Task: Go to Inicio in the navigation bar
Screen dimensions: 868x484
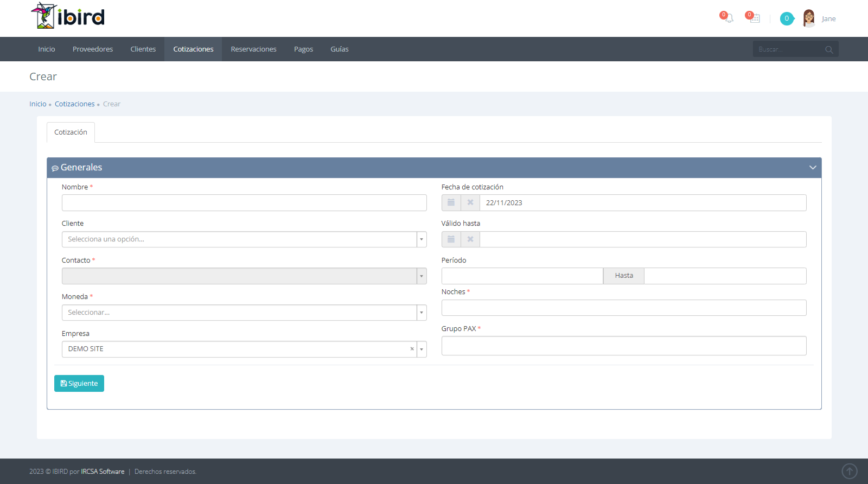Action: (x=47, y=49)
